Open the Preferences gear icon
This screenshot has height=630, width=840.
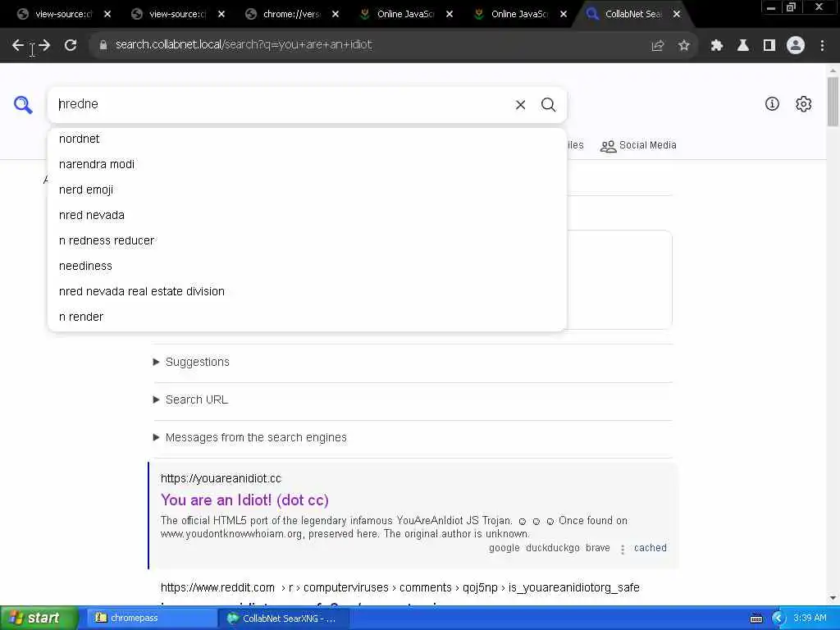[x=804, y=104]
